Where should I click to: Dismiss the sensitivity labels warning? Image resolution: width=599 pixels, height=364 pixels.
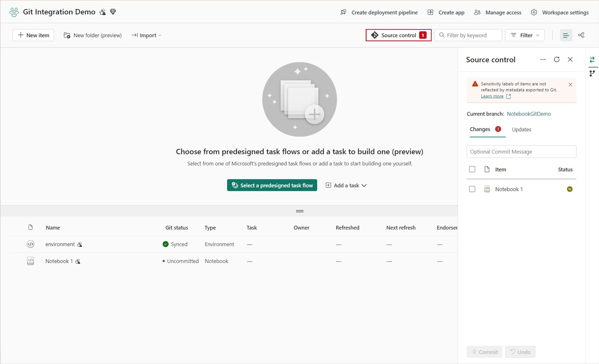click(570, 84)
